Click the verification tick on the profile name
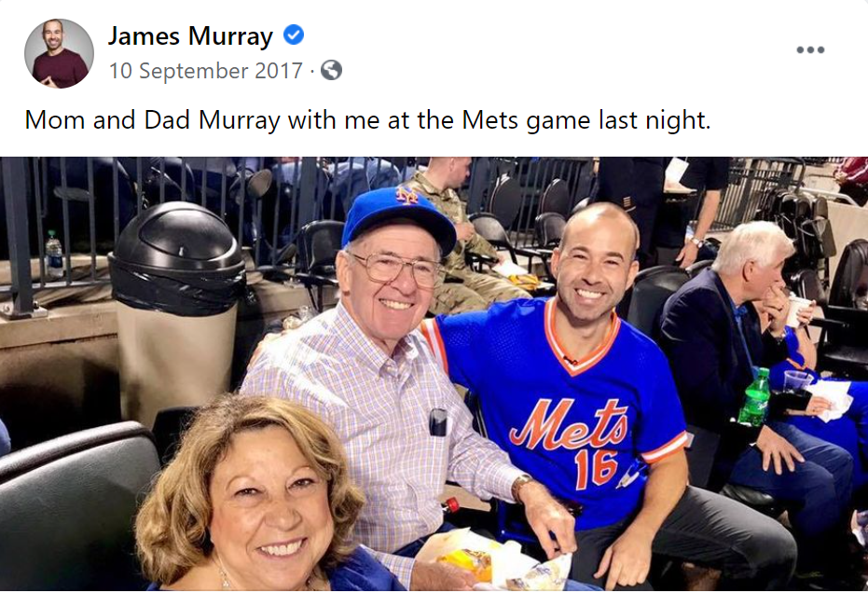The width and height of the screenshot is (868, 593). click(294, 36)
